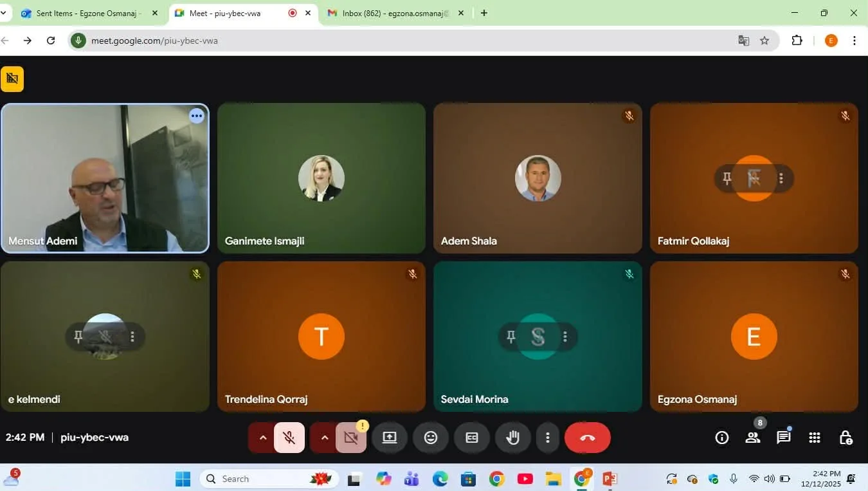Image resolution: width=868 pixels, height=491 pixels.
Task: Click the taskbar volume control
Action: pyautogui.click(x=769, y=479)
